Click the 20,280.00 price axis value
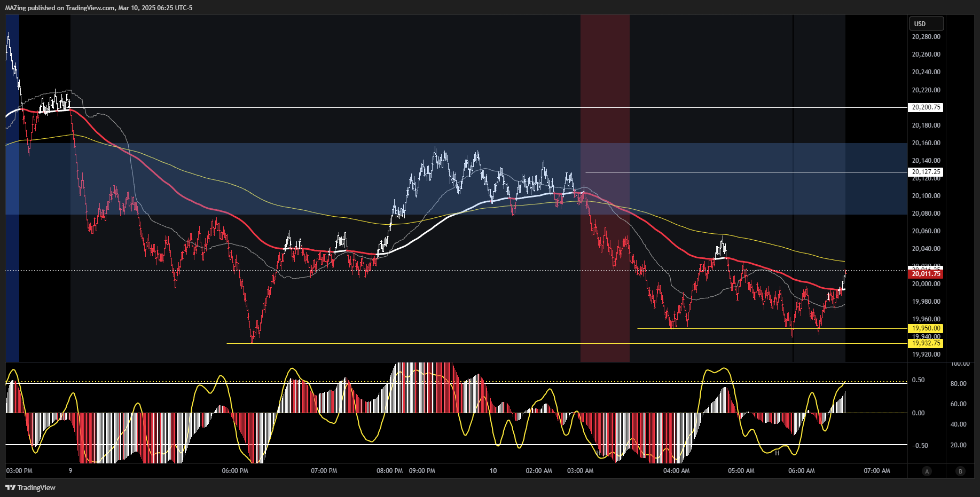This screenshot has height=497, width=980. pyautogui.click(x=926, y=37)
